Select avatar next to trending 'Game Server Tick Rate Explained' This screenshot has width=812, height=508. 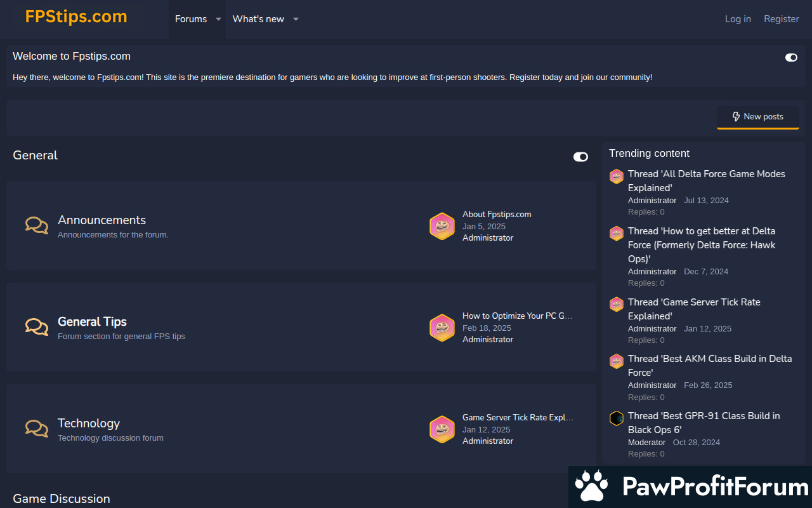(617, 305)
